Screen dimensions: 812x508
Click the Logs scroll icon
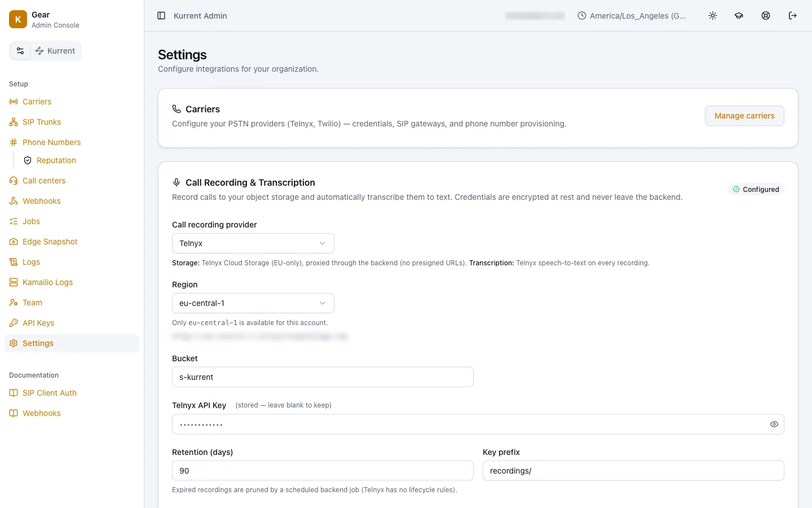point(14,262)
